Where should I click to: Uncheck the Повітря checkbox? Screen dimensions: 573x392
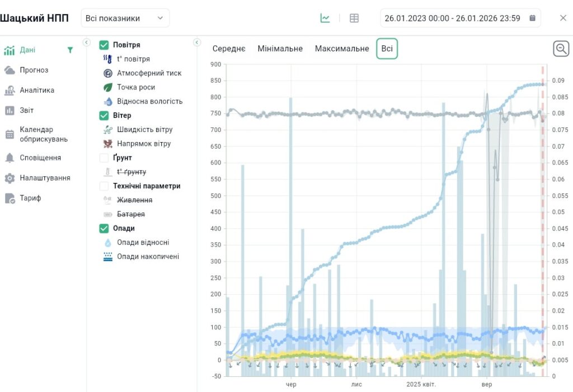[104, 45]
